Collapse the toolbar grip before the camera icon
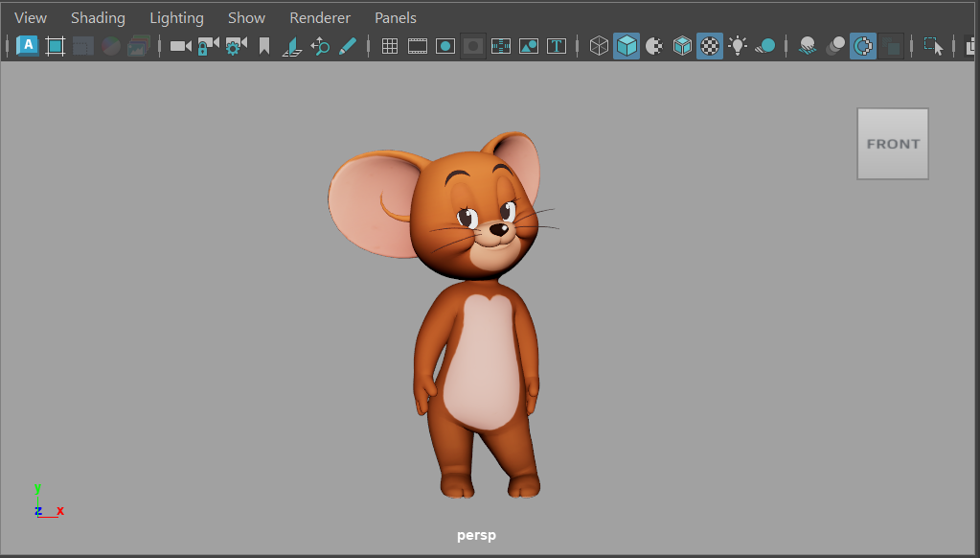This screenshot has width=980, height=558. click(x=159, y=46)
